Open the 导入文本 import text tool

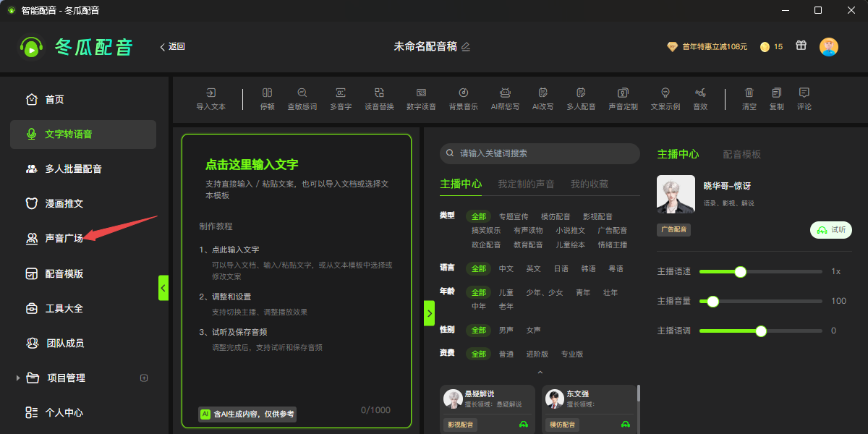pos(211,99)
